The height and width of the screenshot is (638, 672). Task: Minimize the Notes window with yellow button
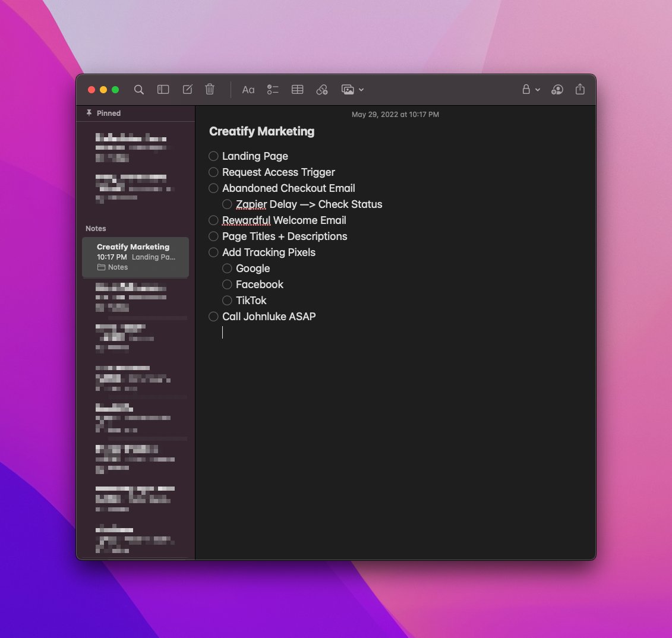[103, 90]
